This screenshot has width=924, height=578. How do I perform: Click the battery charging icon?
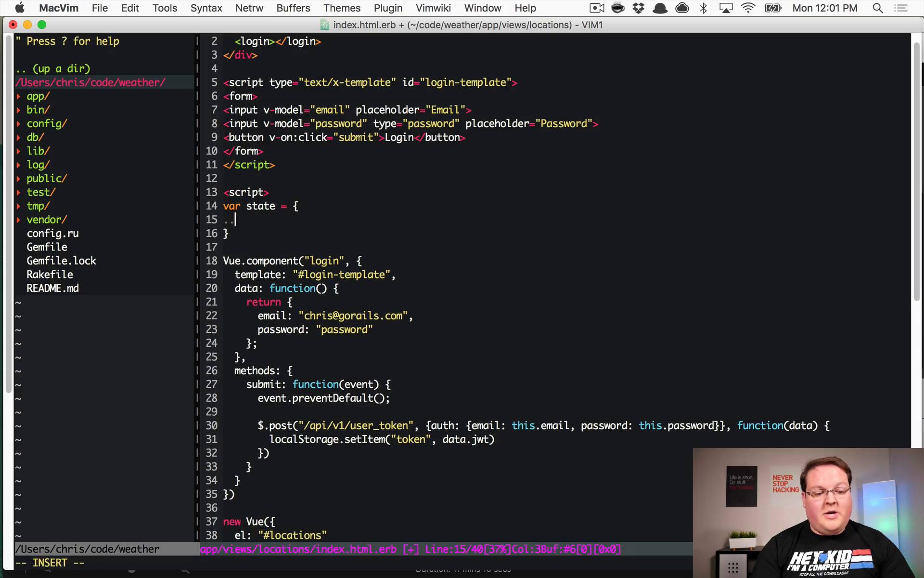click(x=773, y=8)
